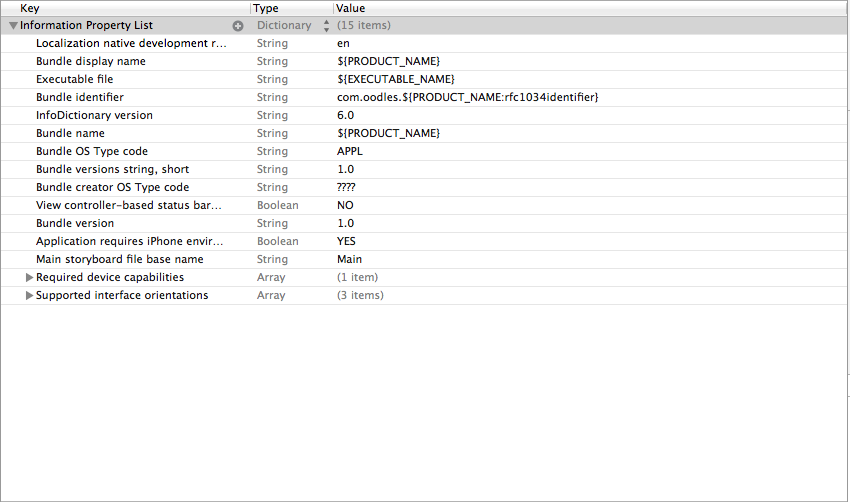Click String type of Executable file row
This screenshot has width=850, height=502.
272,79
